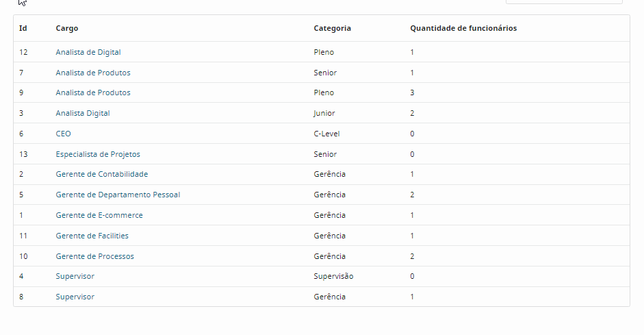Sort table by the Id column header

(x=23, y=28)
